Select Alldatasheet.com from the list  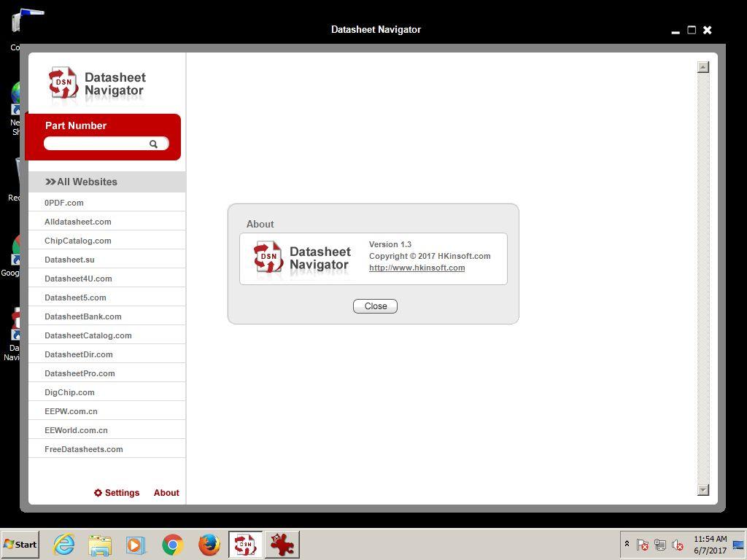click(107, 222)
